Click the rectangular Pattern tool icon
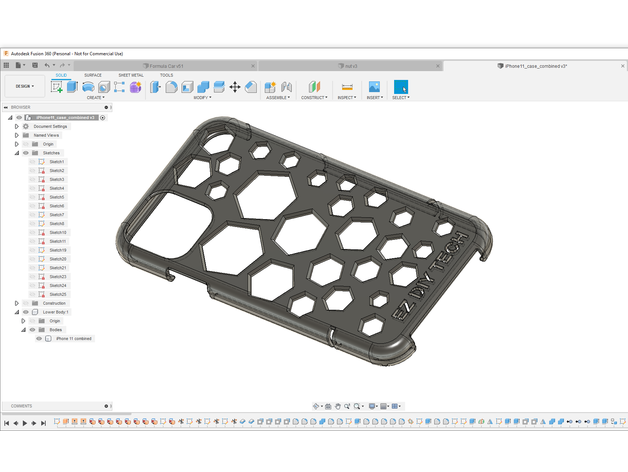628x472 pixels. point(119,87)
